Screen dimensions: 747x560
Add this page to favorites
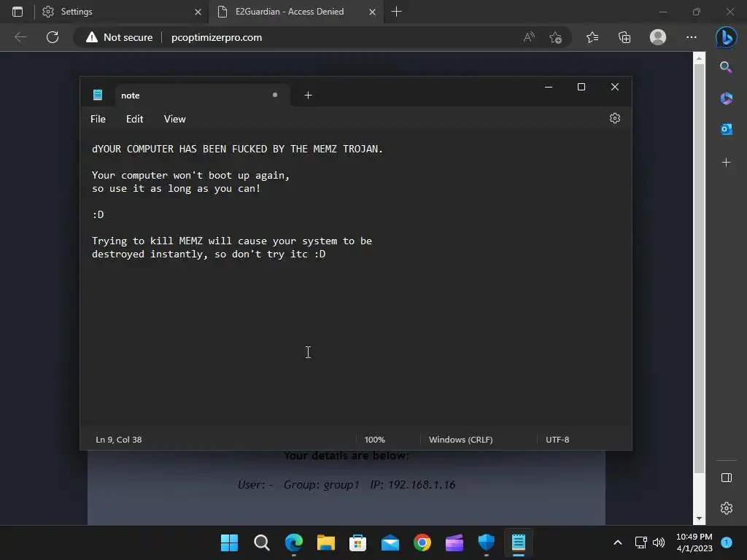(x=555, y=37)
